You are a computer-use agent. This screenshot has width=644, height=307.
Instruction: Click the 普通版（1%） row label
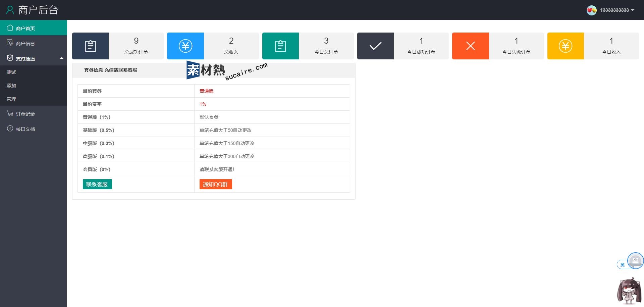tap(97, 117)
